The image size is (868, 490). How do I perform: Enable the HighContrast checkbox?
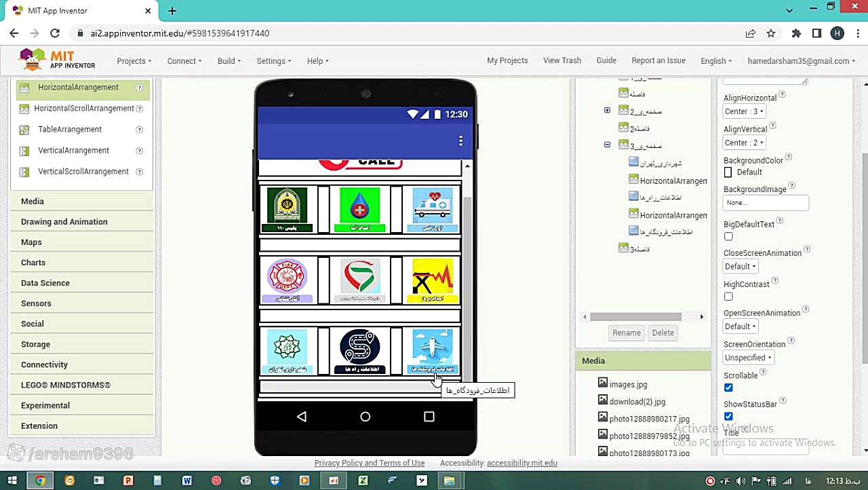728,297
